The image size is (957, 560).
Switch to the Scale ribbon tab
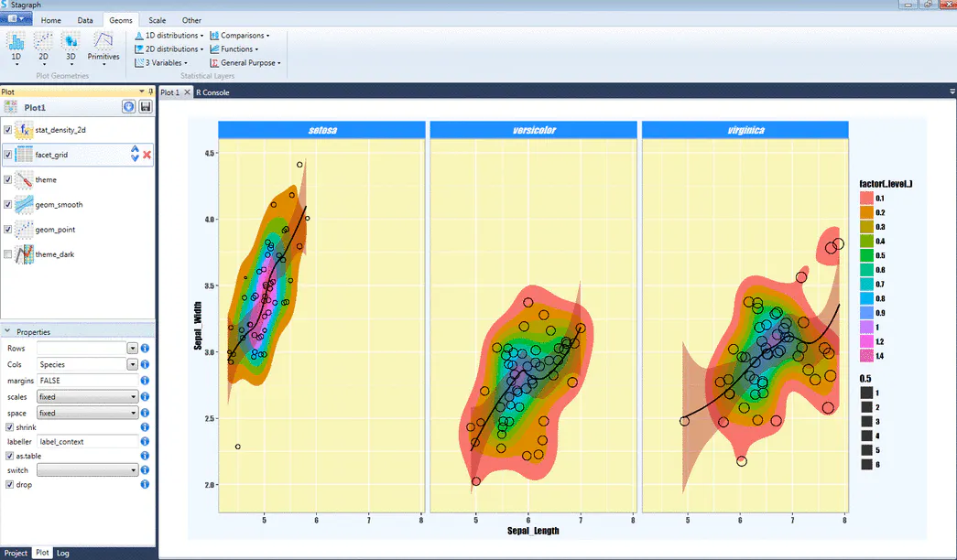[157, 20]
